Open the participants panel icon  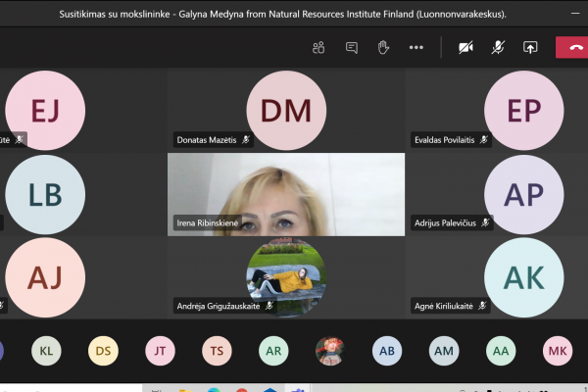318,48
